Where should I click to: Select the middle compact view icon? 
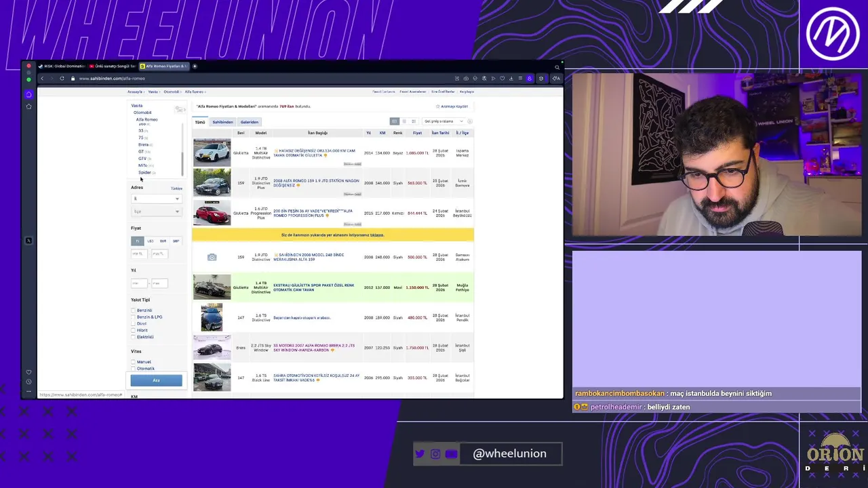click(x=404, y=121)
